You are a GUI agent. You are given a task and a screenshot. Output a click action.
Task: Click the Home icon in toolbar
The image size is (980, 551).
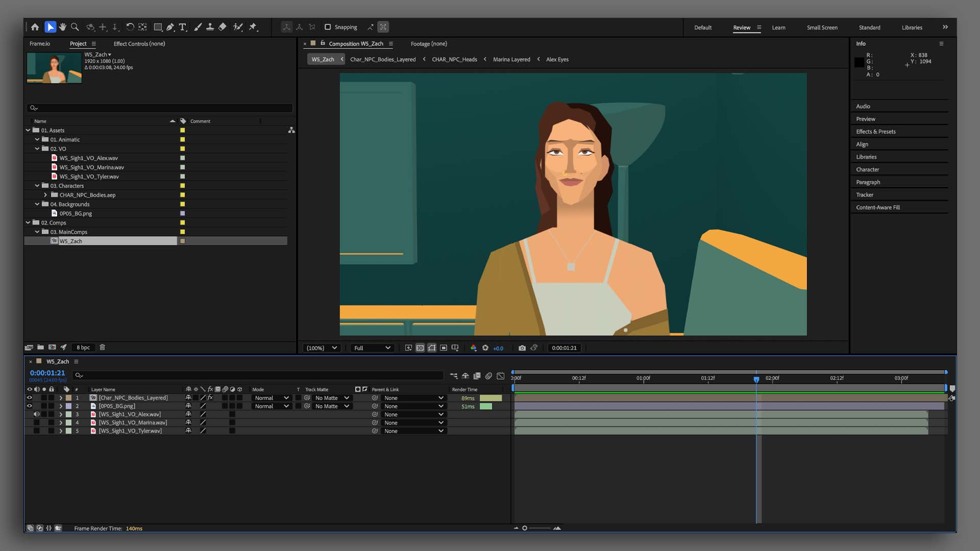35,27
